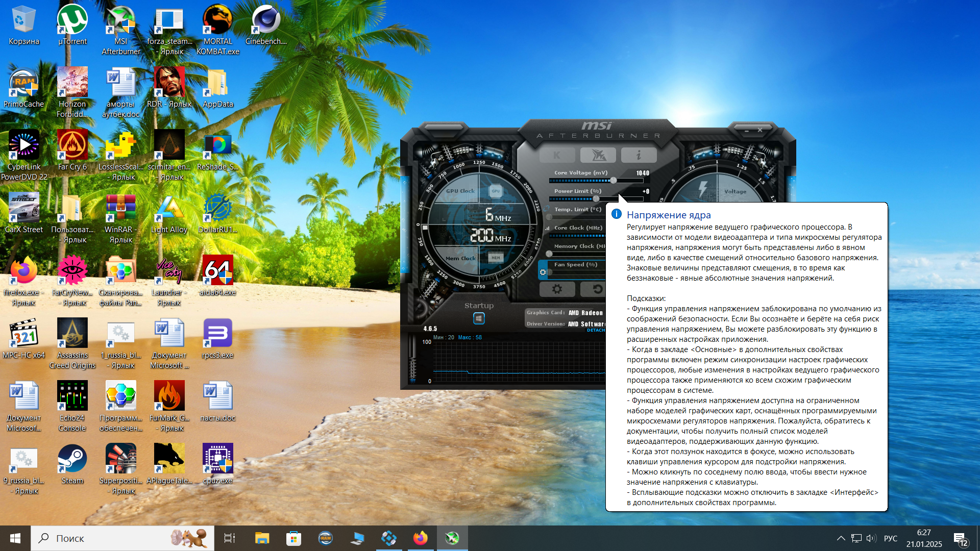
Task: Click the Core Voltage slider handle
Action: pyautogui.click(x=614, y=180)
